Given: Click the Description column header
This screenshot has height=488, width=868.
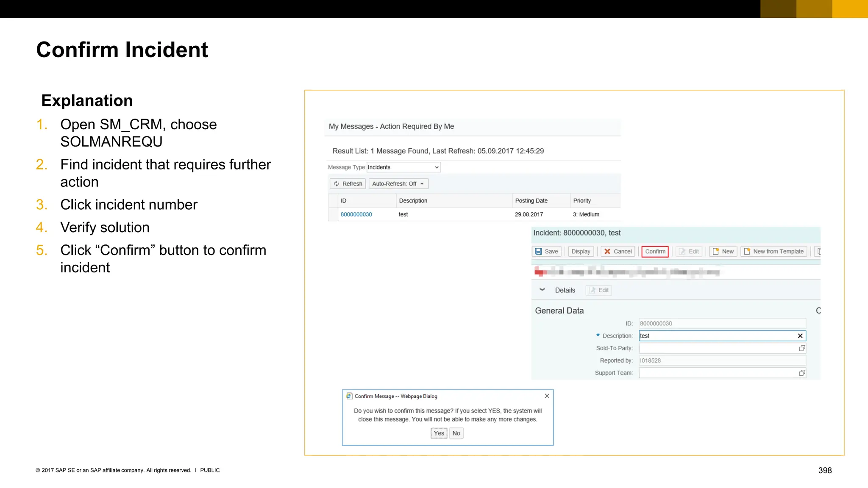Looking at the screenshot, I should click(454, 201).
